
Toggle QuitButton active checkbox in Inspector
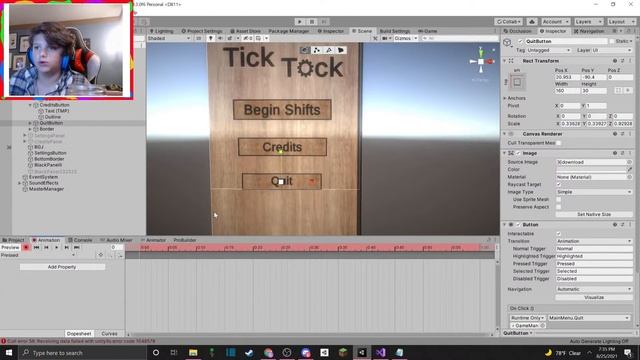coord(520,41)
